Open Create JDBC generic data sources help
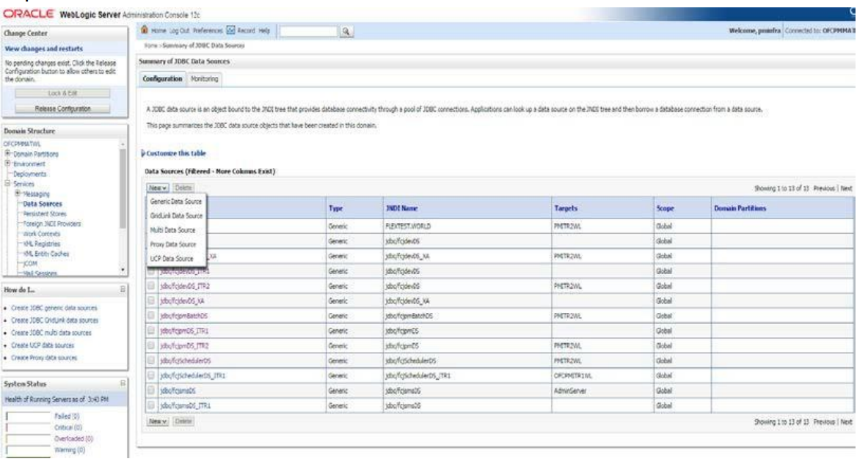 point(54,308)
